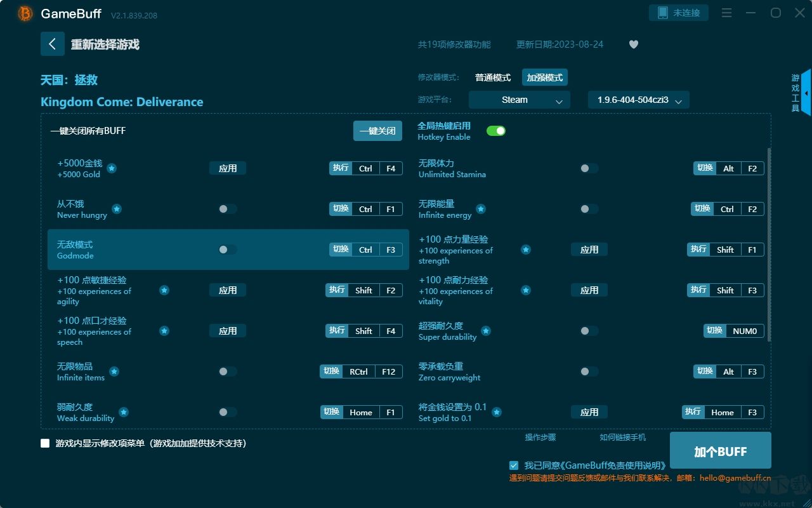Viewport: 812px width, 508px height.
Task: Click star icon beside Infinite energy
Action: (x=481, y=209)
